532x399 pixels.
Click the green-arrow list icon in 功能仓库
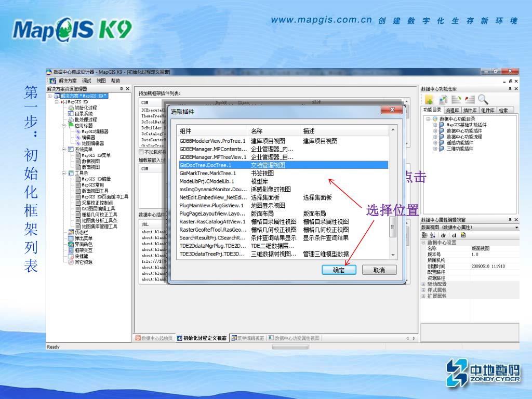[x=456, y=99]
